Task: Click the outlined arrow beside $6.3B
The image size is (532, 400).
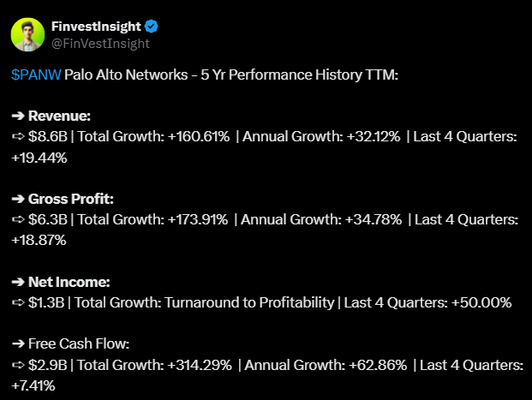Action: pyautogui.click(x=18, y=220)
